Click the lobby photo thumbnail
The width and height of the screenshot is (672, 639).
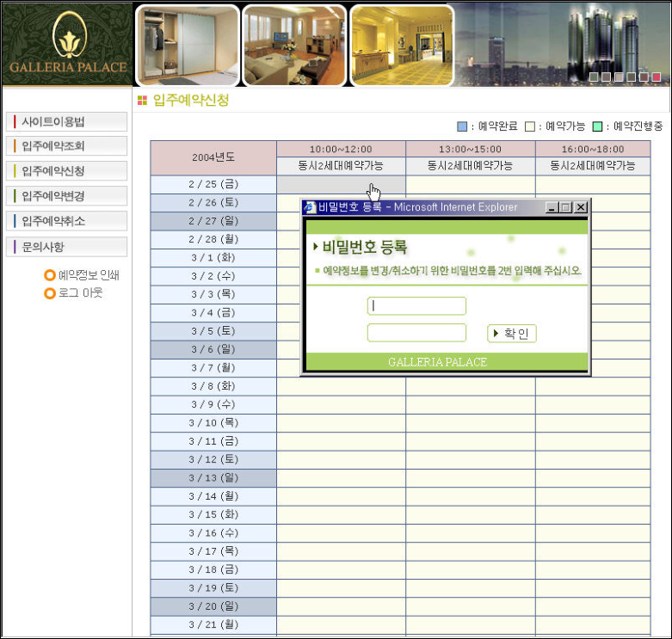point(402,45)
